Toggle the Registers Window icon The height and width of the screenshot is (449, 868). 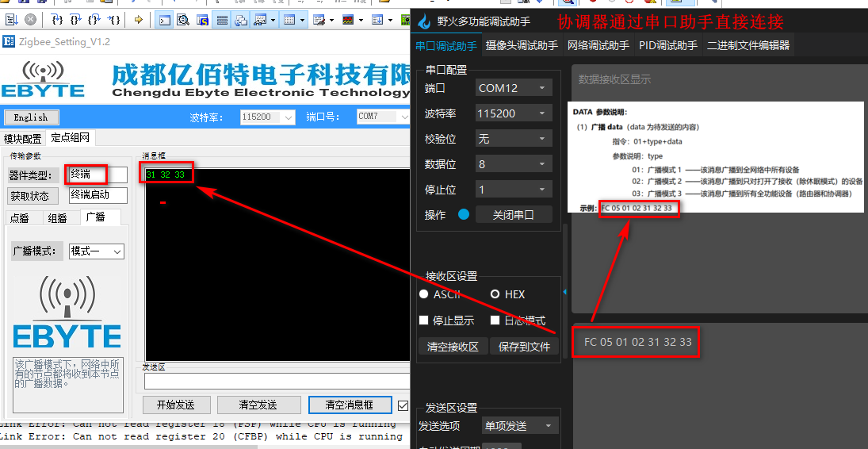(x=222, y=21)
